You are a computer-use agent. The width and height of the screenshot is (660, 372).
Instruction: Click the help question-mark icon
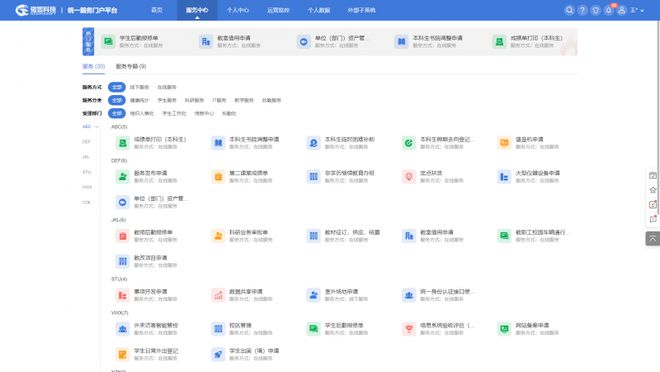pyautogui.click(x=582, y=10)
